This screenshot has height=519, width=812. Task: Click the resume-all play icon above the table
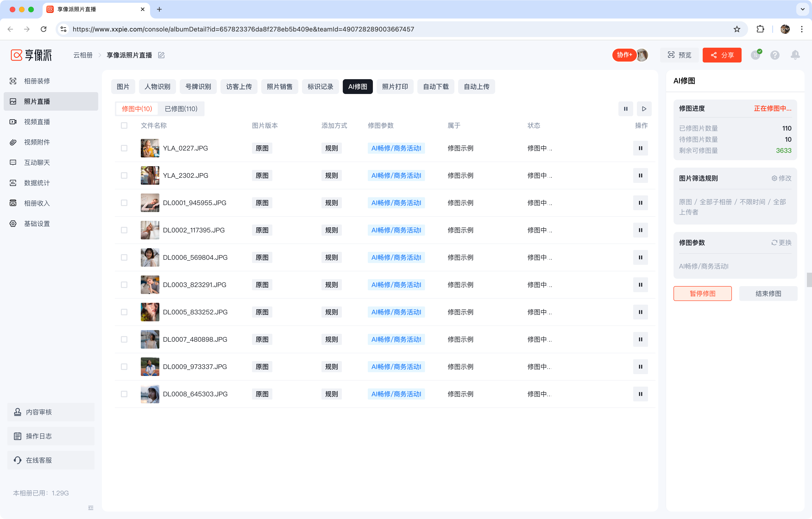[x=644, y=109]
